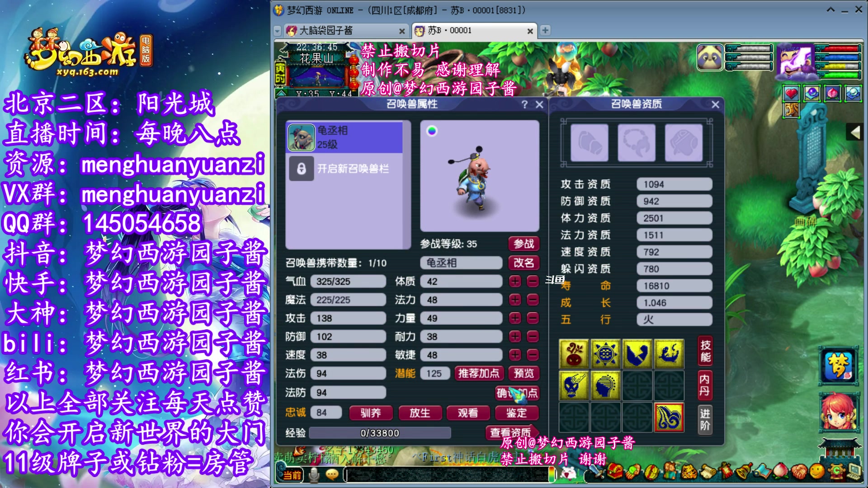
Task: Open the 梦 badge icon on right edge
Action: [839, 366]
